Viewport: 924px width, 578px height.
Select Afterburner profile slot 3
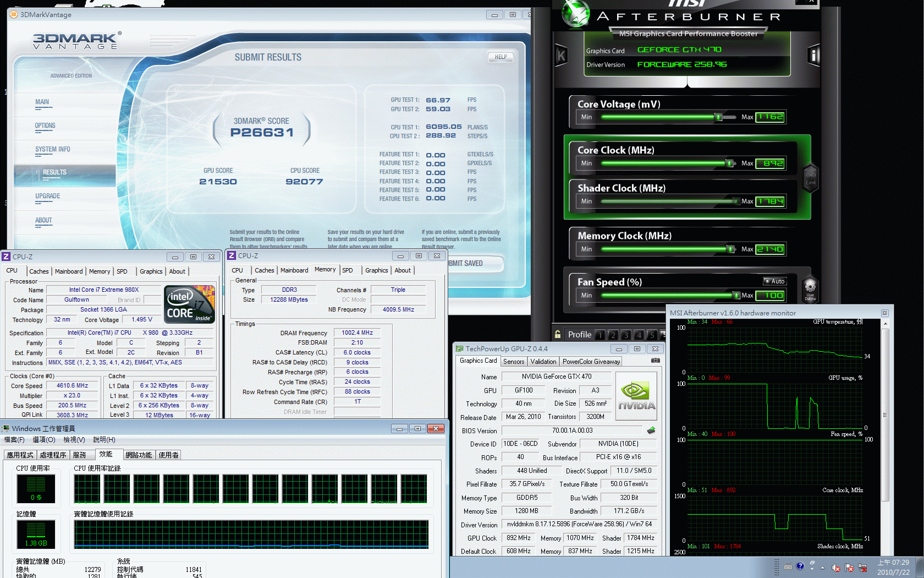[x=626, y=335]
